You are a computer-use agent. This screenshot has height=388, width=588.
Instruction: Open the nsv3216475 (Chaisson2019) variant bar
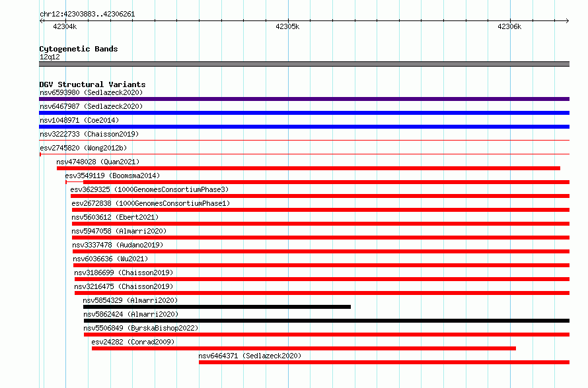point(322,293)
